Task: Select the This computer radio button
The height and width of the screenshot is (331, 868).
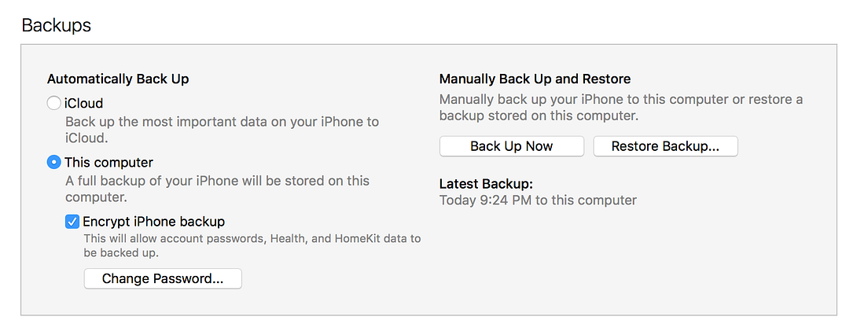Action: (x=54, y=162)
